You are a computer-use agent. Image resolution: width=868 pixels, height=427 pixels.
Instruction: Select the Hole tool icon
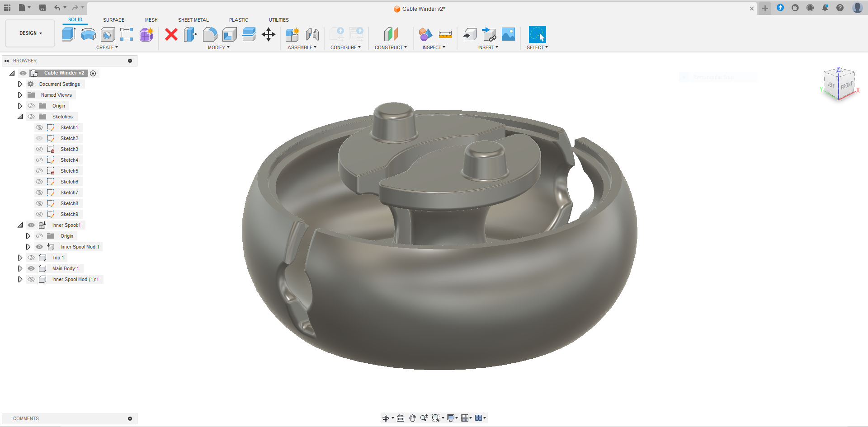[108, 34]
